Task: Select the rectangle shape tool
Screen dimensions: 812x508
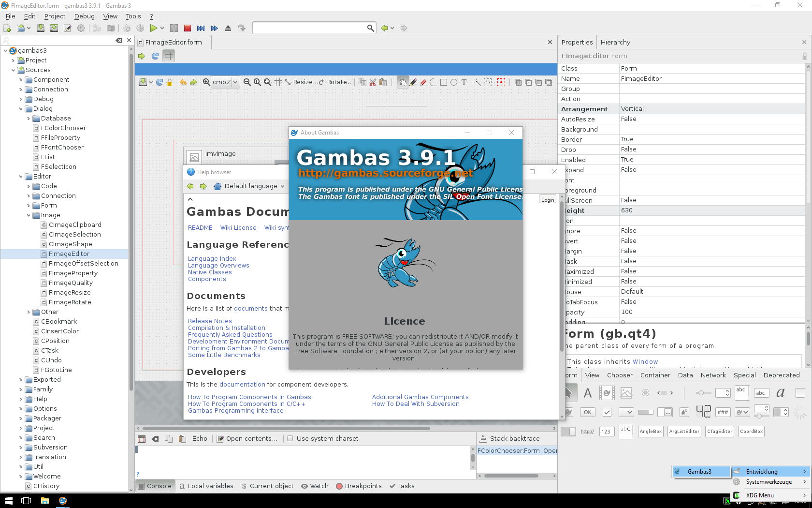Action: click(444, 82)
